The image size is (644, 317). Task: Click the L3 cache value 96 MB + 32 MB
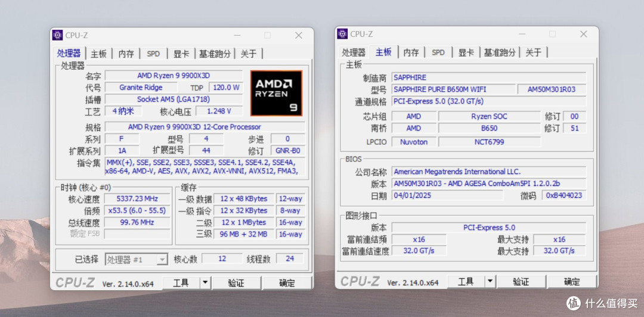click(243, 234)
